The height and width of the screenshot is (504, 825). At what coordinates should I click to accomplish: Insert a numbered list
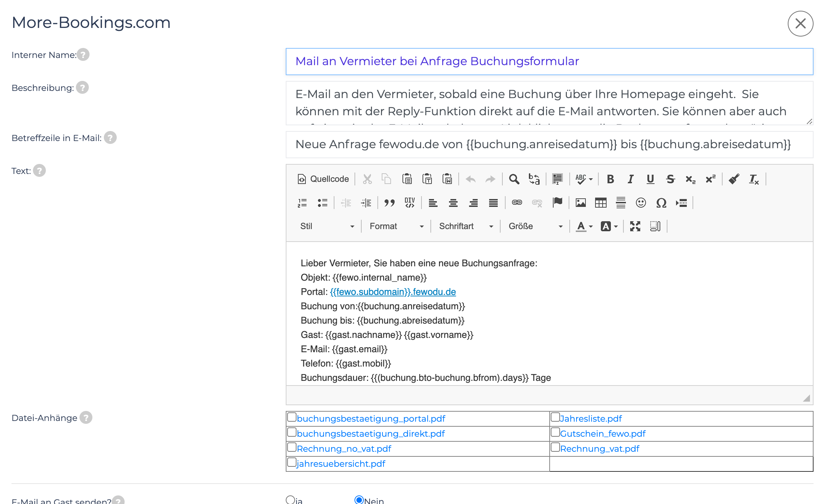point(303,203)
